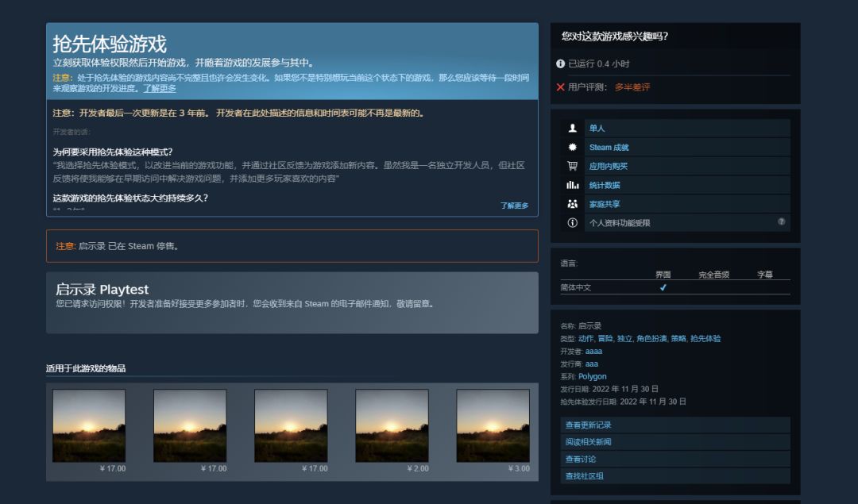Click 发行日期 2022 年 11 月 30 日 text
858x504 pixels.
[x=609, y=389]
